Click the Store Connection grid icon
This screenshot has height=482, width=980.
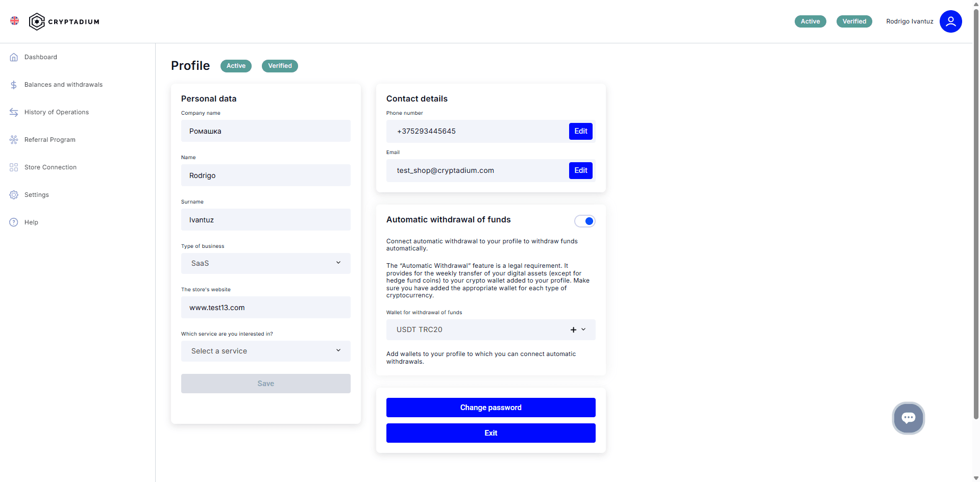click(x=14, y=167)
